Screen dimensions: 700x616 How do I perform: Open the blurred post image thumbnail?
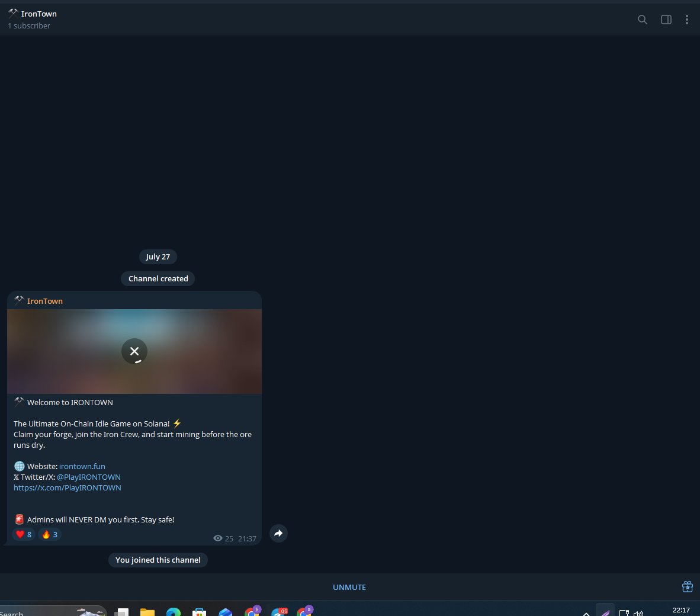coord(134,351)
